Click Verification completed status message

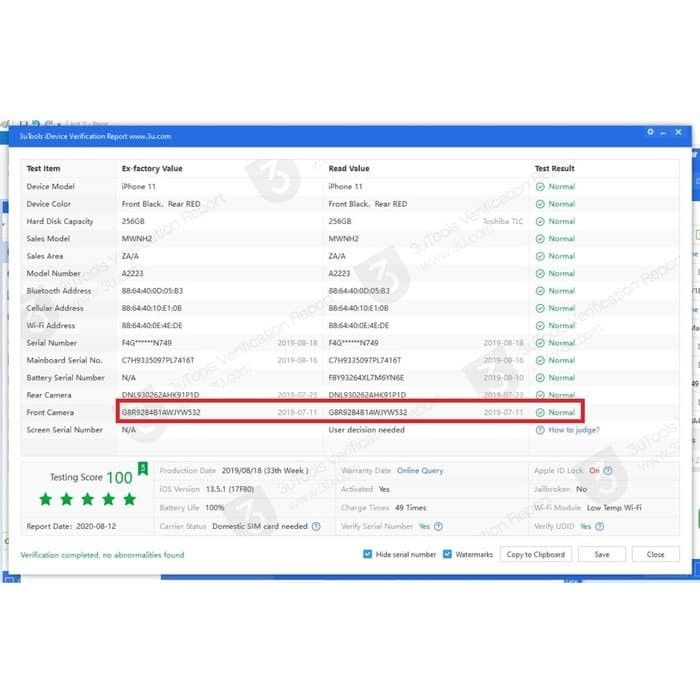(x=102, y=555)
